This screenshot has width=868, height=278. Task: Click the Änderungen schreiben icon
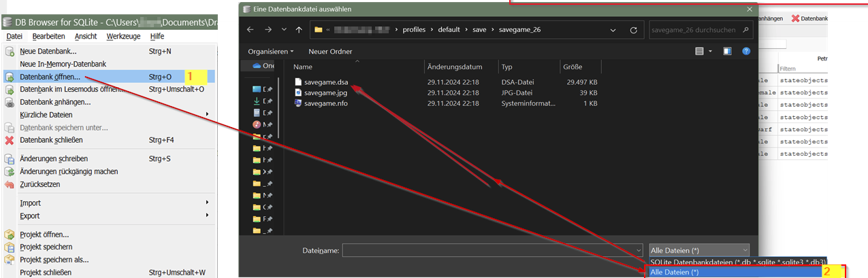10,159
